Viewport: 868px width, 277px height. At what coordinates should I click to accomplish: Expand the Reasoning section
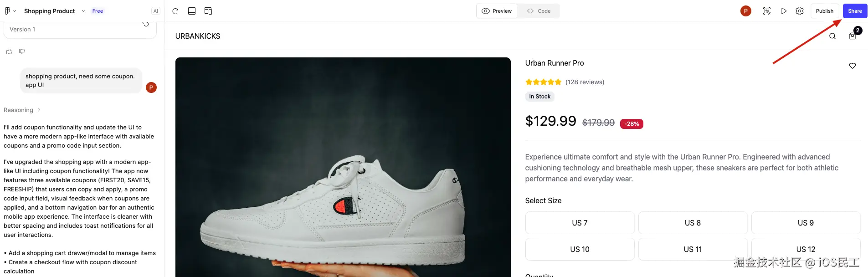[22, 110]
